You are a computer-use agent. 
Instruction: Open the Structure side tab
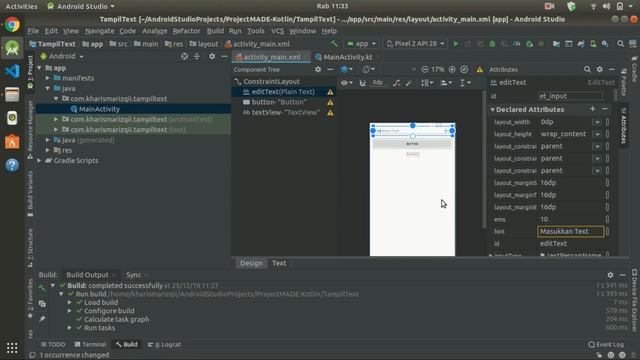pyautogui.click(x=30, y=247)
